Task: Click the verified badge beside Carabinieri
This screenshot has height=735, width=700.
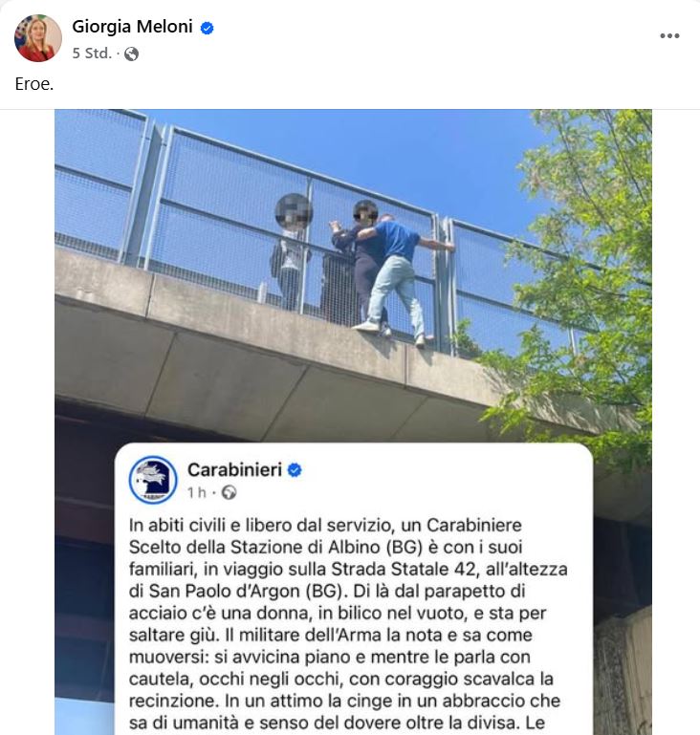Action: (x=295, y=469)
